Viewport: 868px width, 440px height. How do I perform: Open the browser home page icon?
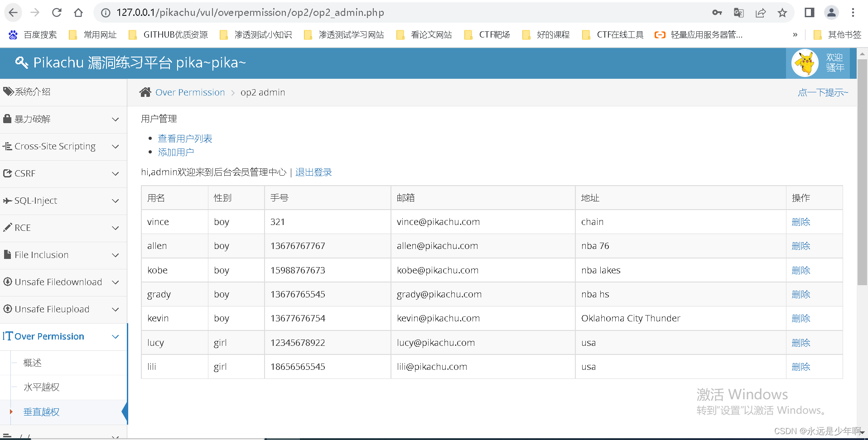pyautogui.click(x=78, y=13)
